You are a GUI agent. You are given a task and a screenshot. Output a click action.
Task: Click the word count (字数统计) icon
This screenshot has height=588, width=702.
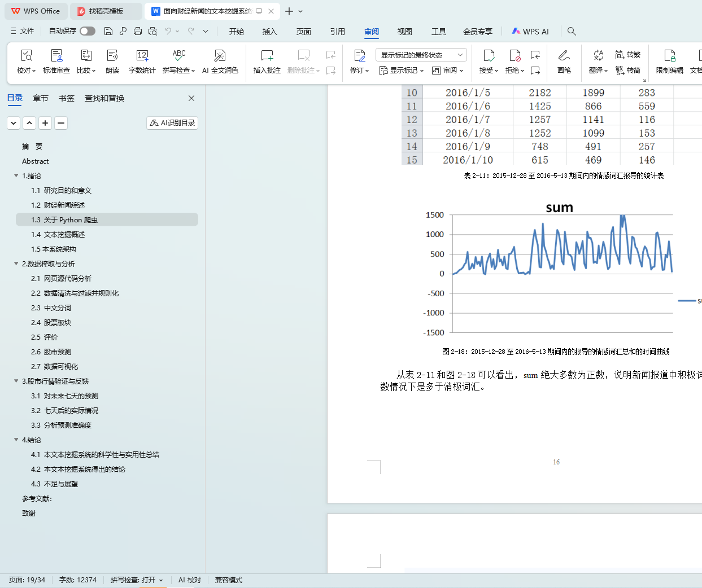142,56
